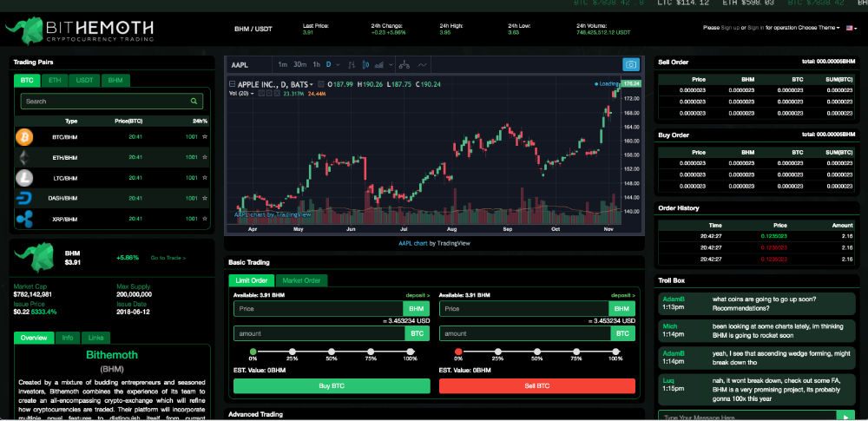This screenshot has height=421, width=868.
Task: Open the Choose Theme dropdown
Action: tap(819, 28)
